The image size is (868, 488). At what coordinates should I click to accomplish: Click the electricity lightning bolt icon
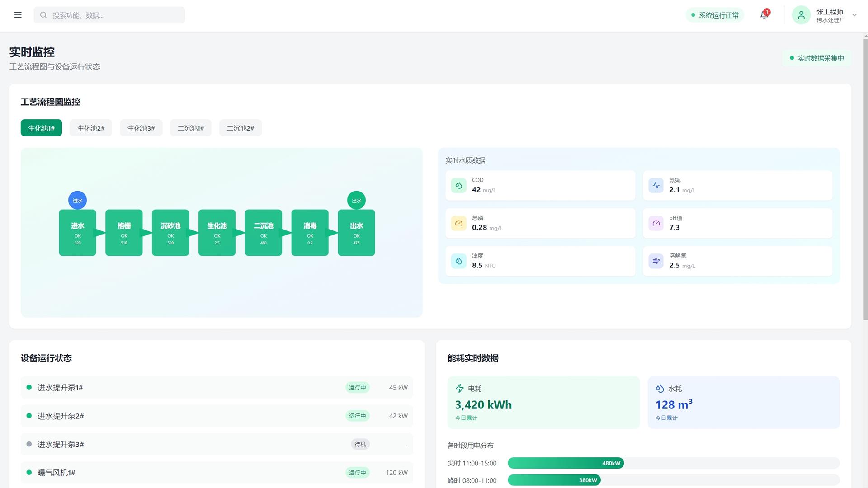tap(459, 389)
